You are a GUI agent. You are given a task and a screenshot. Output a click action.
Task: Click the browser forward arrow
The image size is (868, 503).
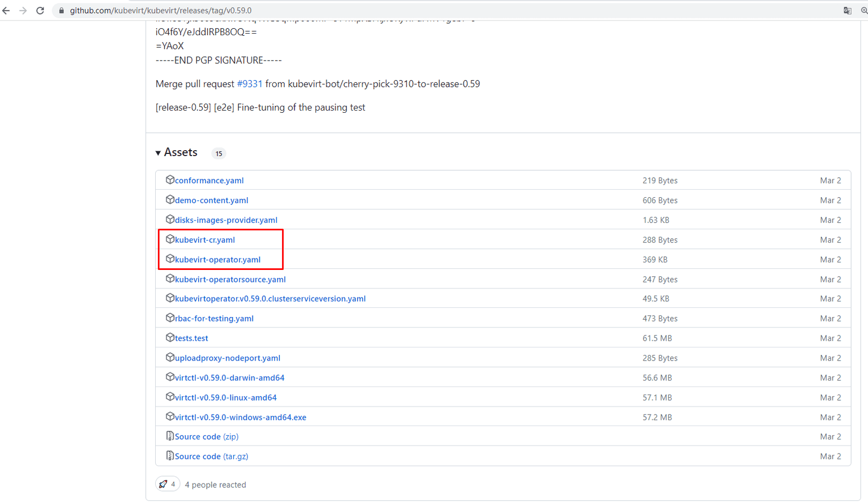coord(23,10)
